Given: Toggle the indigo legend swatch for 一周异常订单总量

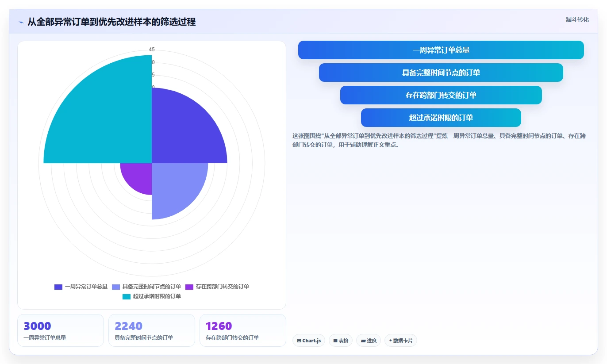Looking at the screenshot, I should coord(58,287).
